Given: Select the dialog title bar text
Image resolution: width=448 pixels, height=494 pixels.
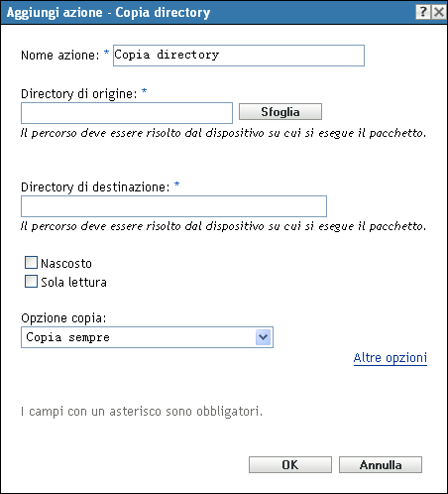Looking at the screenshot, I should pos(108,13).
